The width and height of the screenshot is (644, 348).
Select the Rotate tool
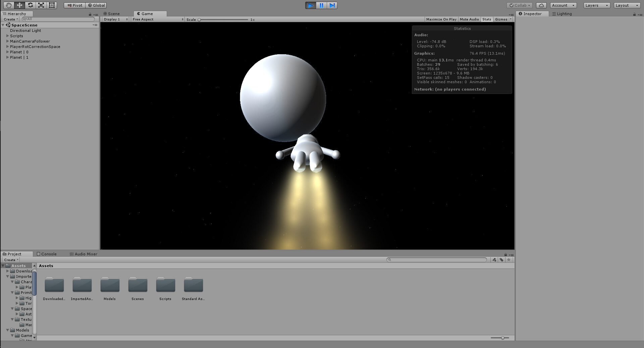30,5
